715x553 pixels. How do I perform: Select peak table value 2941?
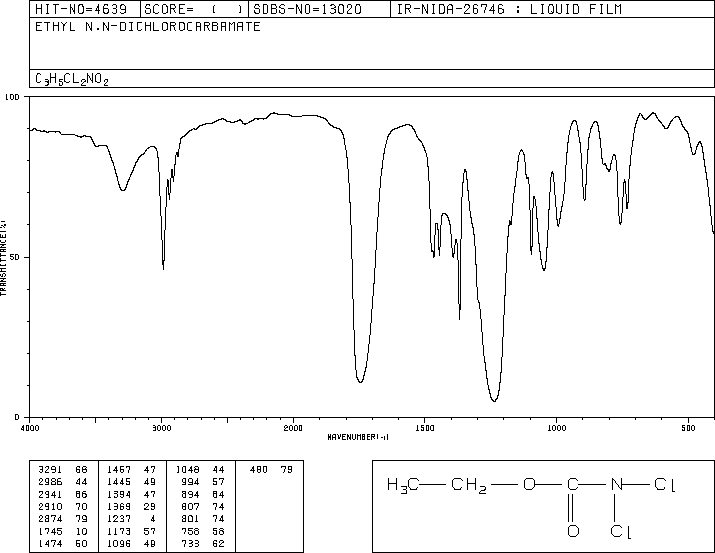pos(50,494)
